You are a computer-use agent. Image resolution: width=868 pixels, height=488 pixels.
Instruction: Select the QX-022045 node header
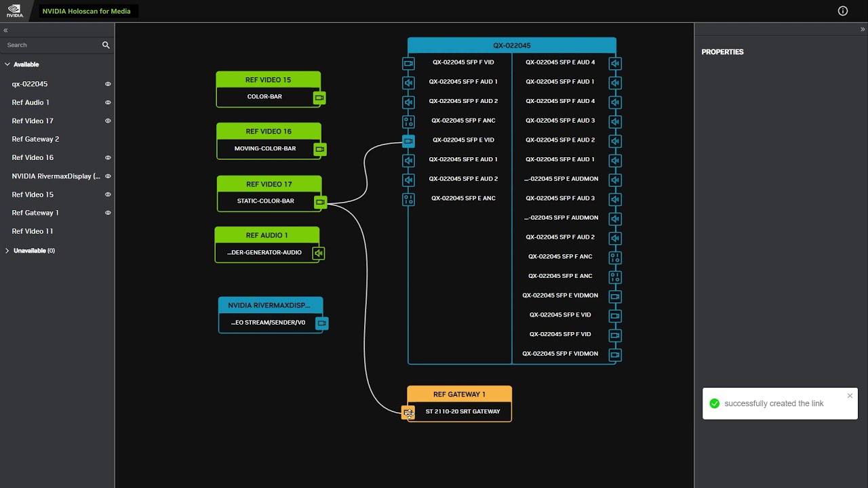point(512,45)
